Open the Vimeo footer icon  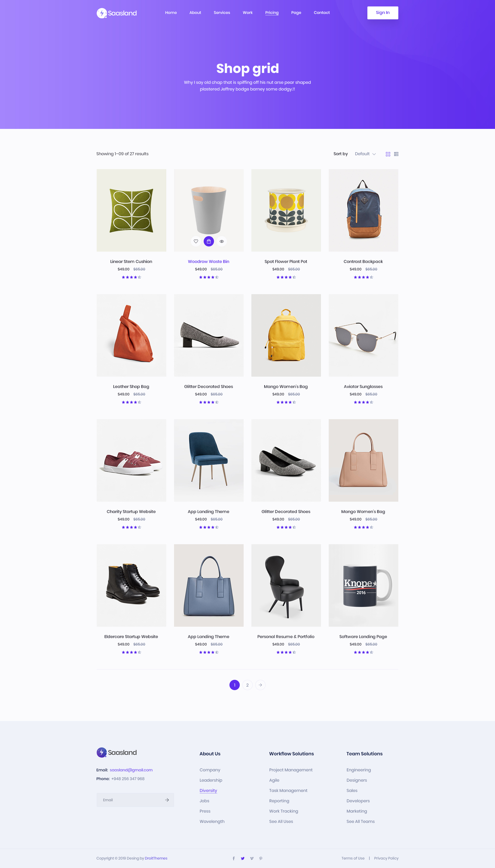point(252,858)
